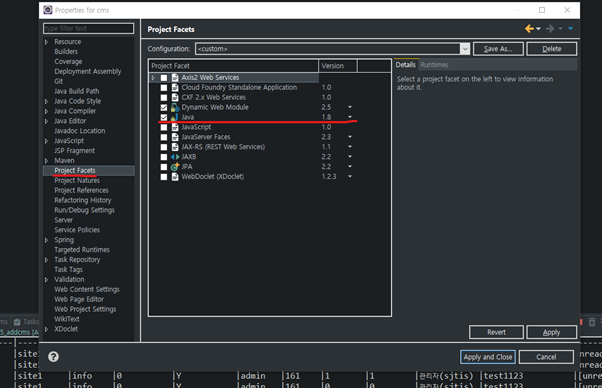Uncheck the Java facet checkbox
The width and height of the screenshot is (602, 388).
pyautogui.click(x=164, y=117)
